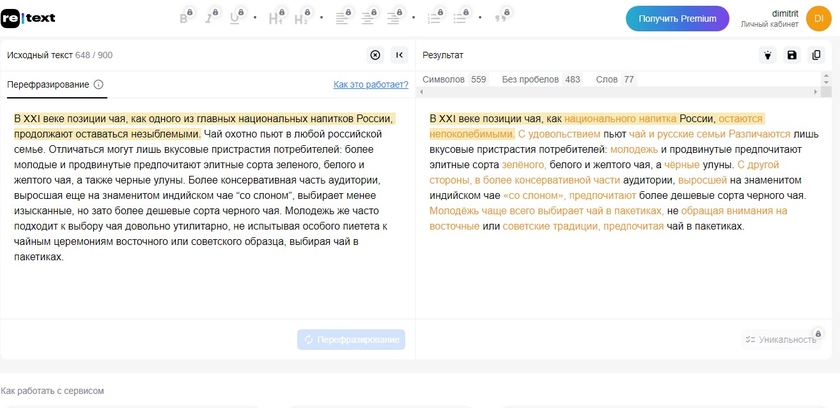840x408 pixels.
Task: Insert a blockquote
Action: (x=501, y=18)
